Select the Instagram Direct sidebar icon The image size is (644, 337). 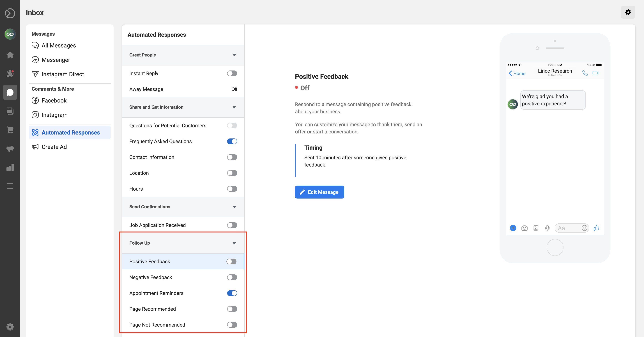35,74
